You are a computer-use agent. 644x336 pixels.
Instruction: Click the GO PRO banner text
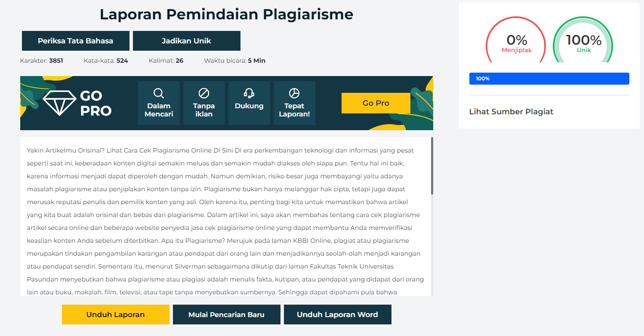[96, 103]
